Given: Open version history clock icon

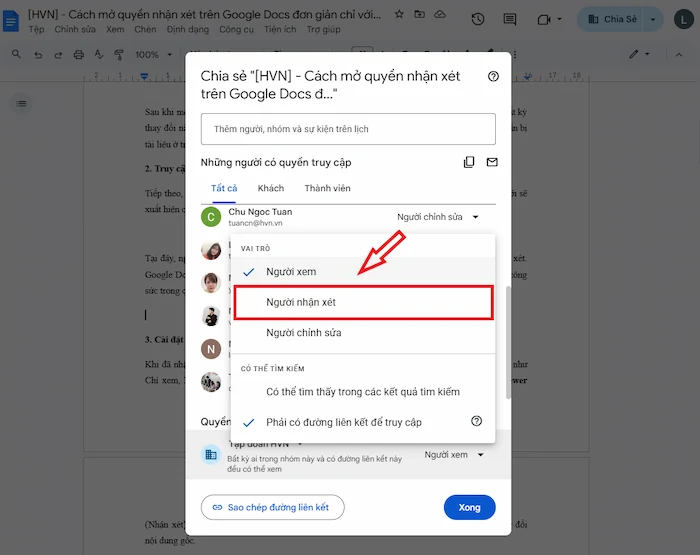Looking at the screenshot, I should [x=478, y=19].
